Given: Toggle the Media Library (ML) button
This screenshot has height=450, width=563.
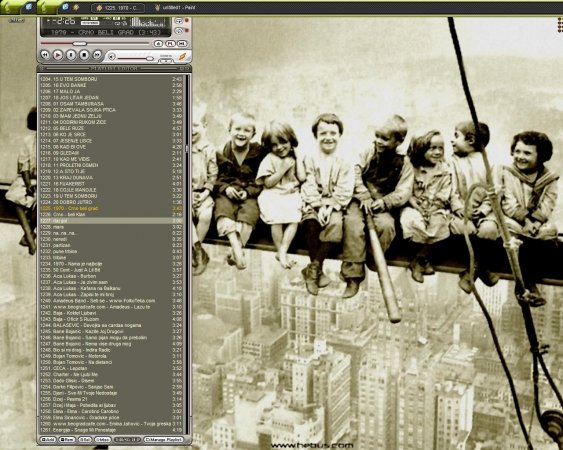Looking at the screenshot, I should tap(182, 43).
